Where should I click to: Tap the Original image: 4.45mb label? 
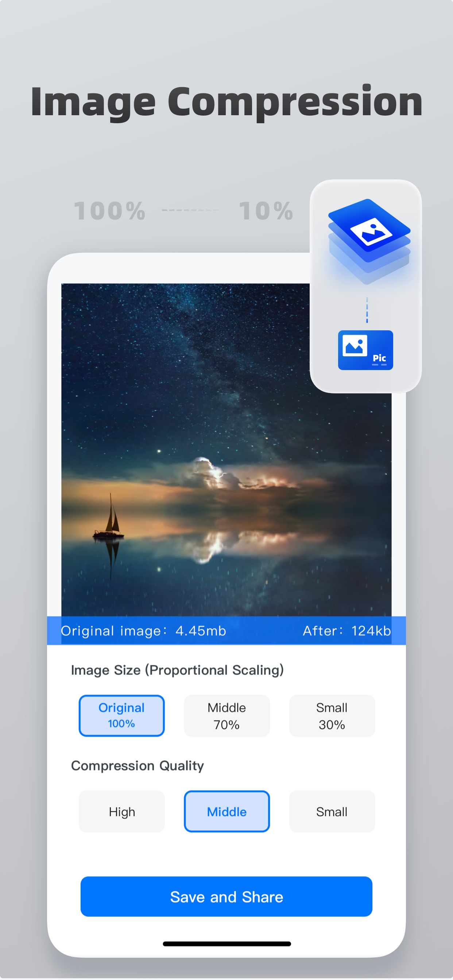143,631
